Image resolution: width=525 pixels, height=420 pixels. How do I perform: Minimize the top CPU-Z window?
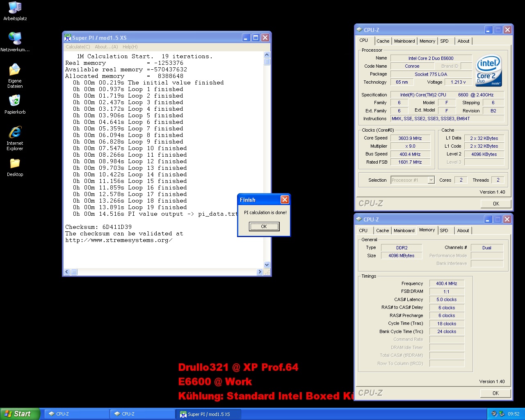488,30
